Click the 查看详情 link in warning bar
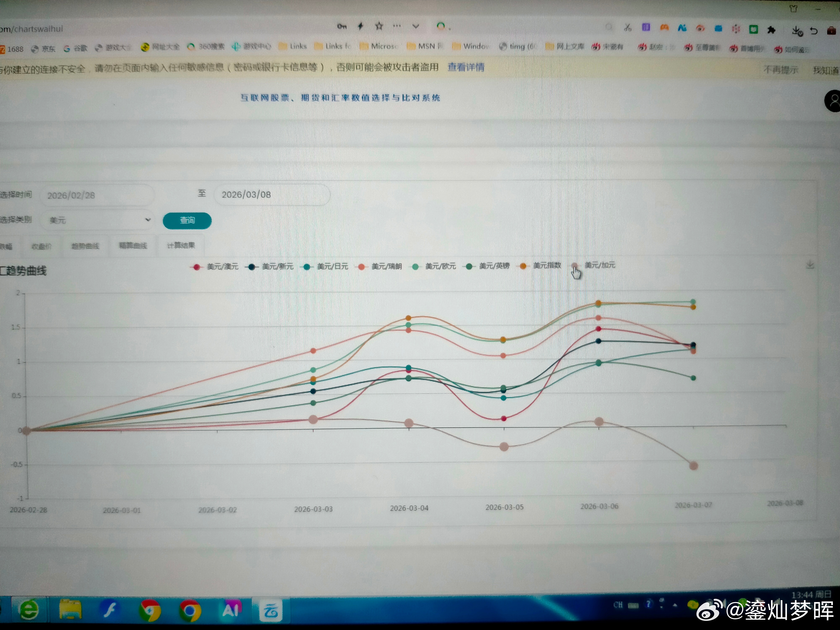 point(466,67)
